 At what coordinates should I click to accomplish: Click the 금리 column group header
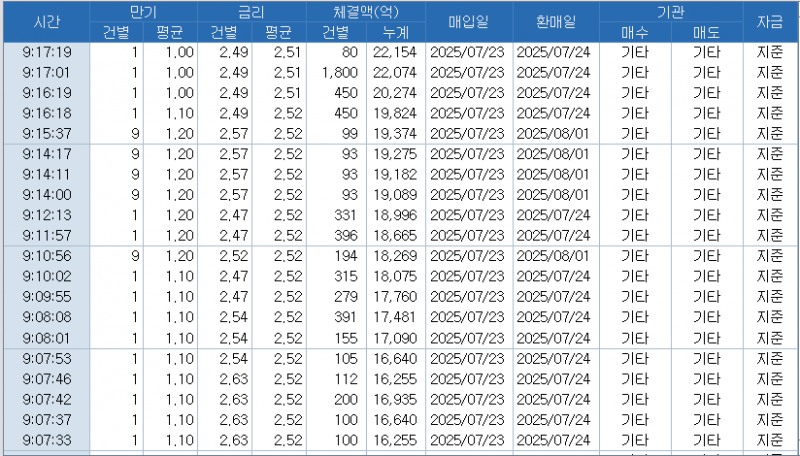click(x=251, y=11)
